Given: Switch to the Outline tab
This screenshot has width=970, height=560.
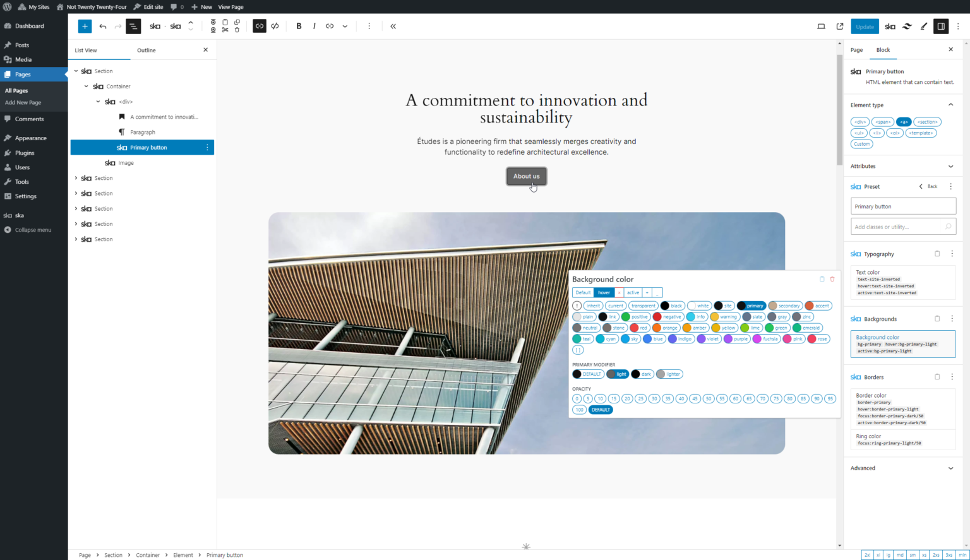Looking at the screenshot, I should coord(146,50).
